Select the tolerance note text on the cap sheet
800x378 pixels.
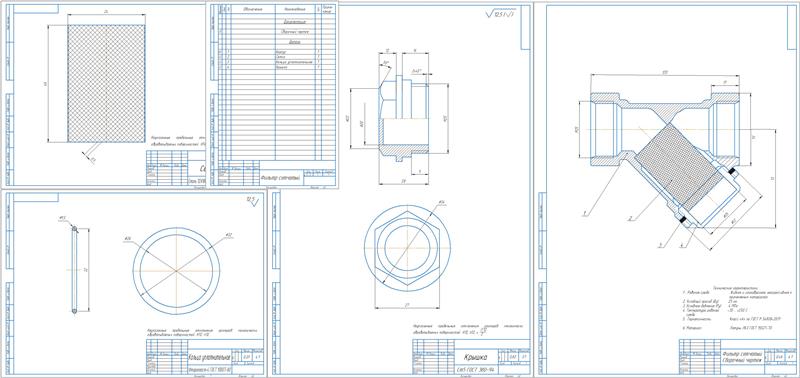[469, 329]
